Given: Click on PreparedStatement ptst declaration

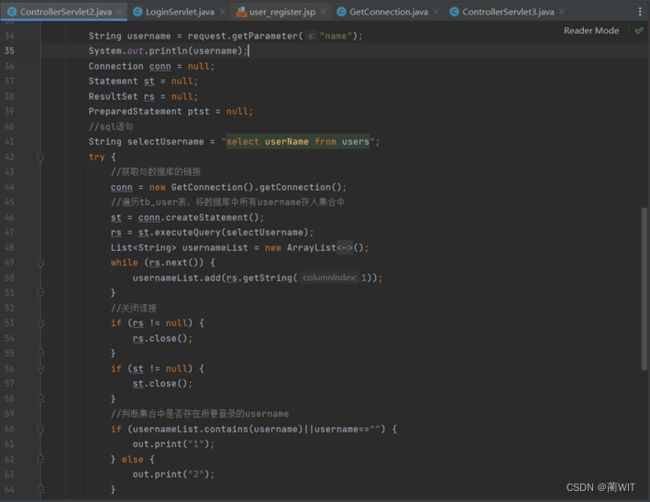Looking at the screenshot, I should 170,111.
